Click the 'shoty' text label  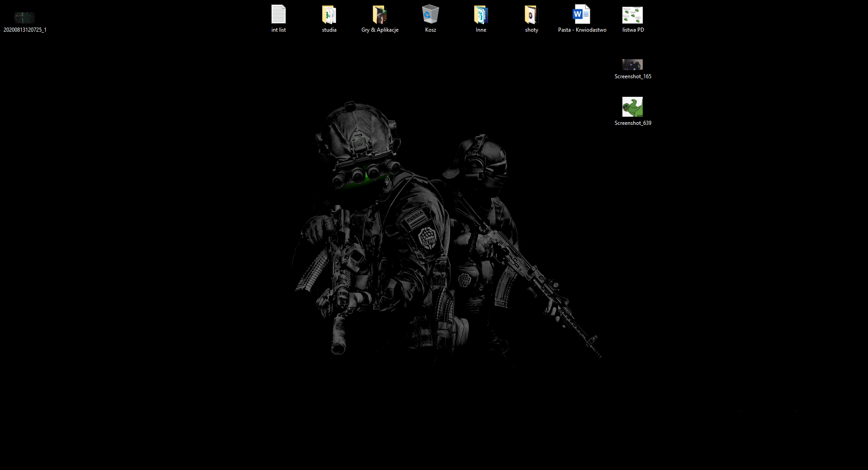point(531,30)
